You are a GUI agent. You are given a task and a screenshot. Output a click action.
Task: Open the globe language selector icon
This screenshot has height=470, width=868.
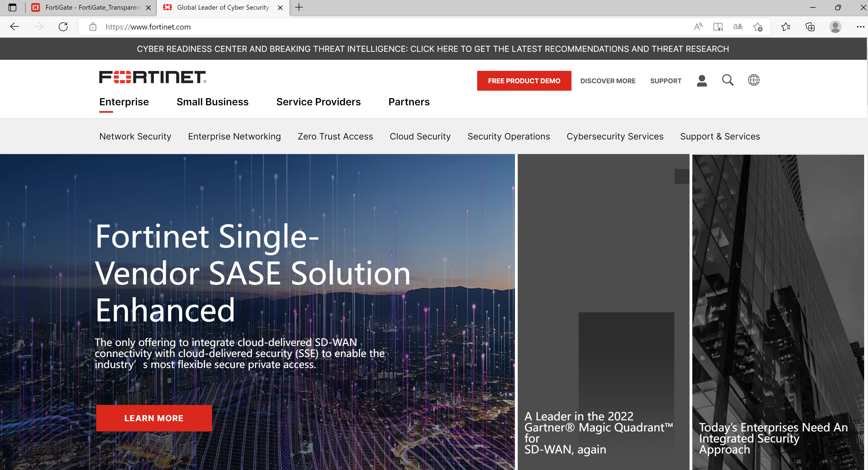click(754, 80)
